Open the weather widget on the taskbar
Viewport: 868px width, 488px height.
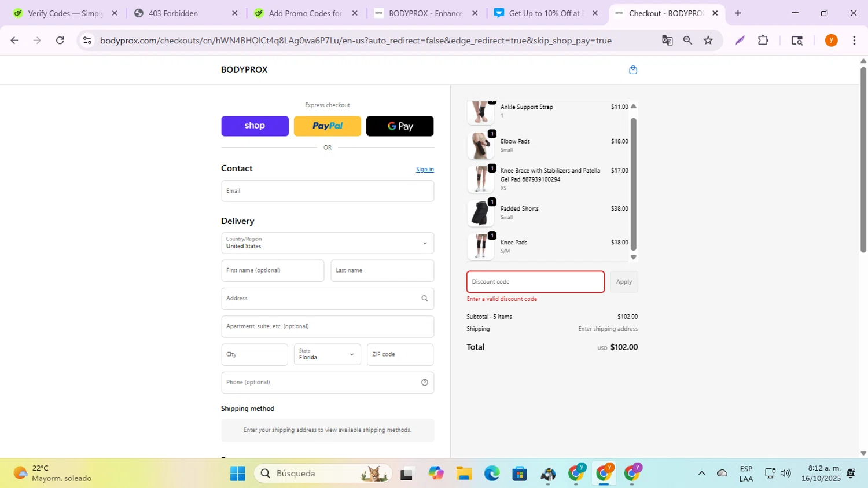(x=52, y=474)
